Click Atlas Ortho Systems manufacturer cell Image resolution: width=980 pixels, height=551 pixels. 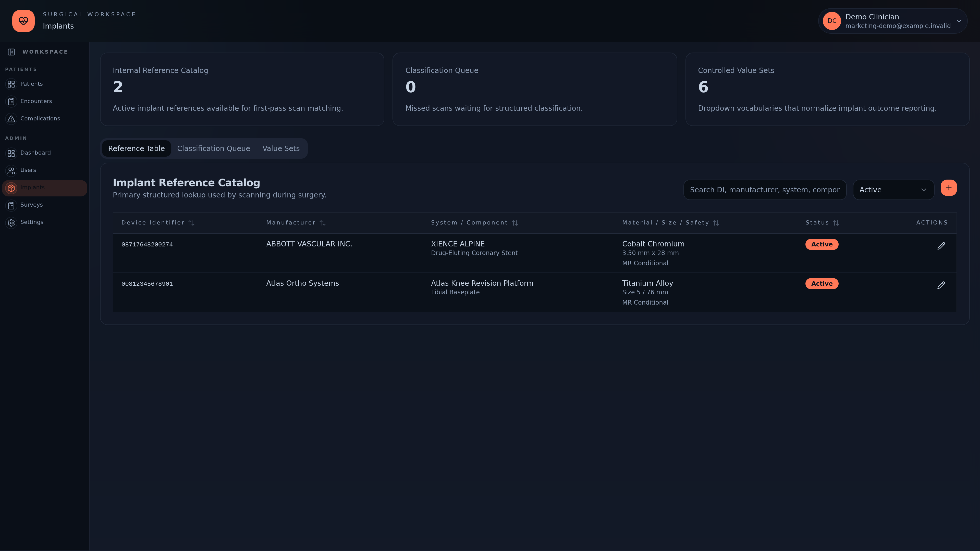[x=302, y=283]
